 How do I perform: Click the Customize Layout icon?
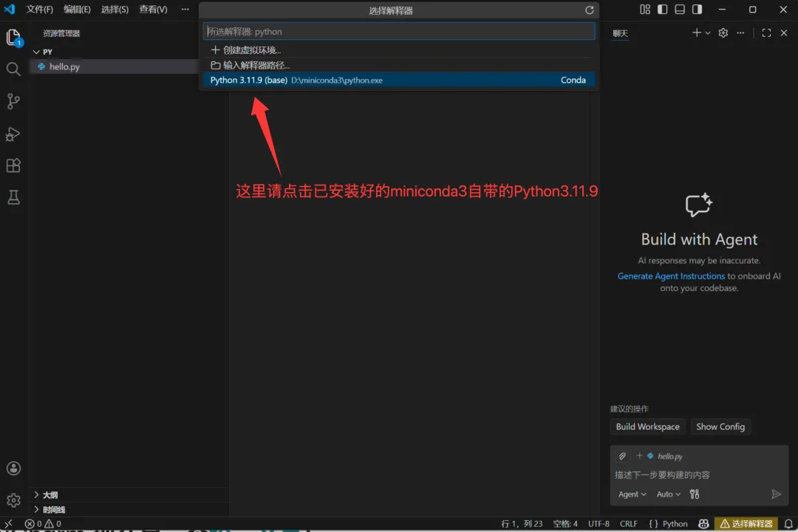coord(645,9)
